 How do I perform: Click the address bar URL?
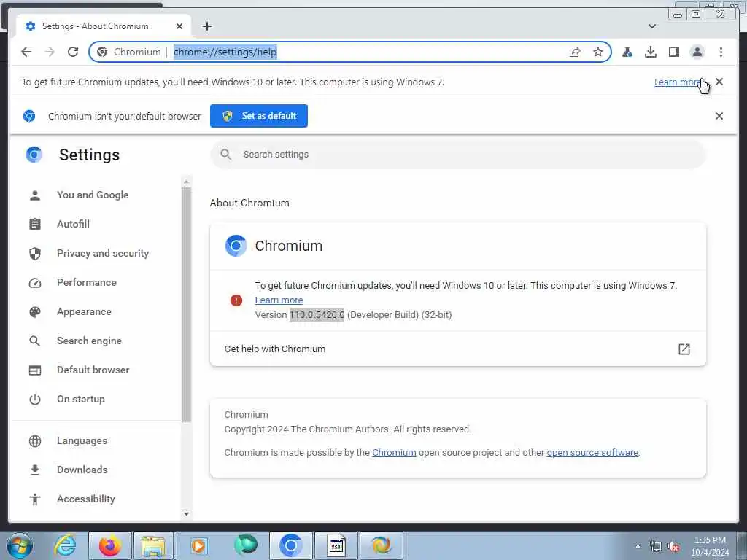coord(225,52)
